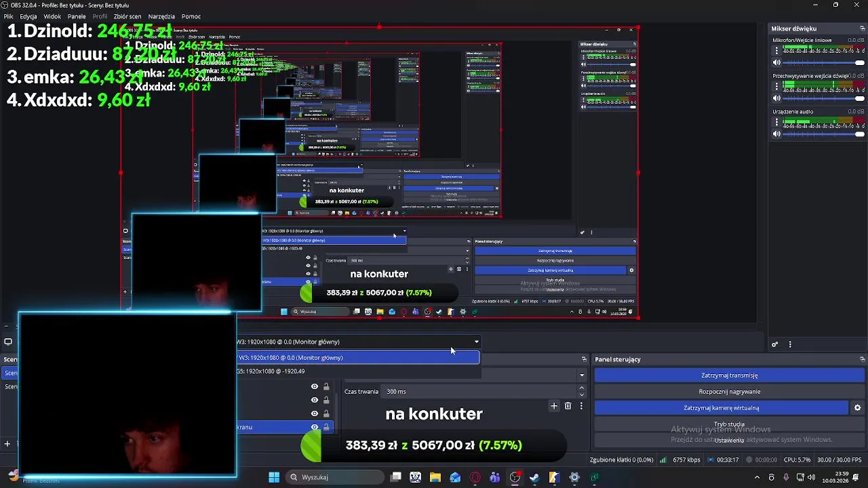Open options menu for Mikrofon/Wejście liniowe
The height and width of the screenshot is (488, 868).
point(776,50)
